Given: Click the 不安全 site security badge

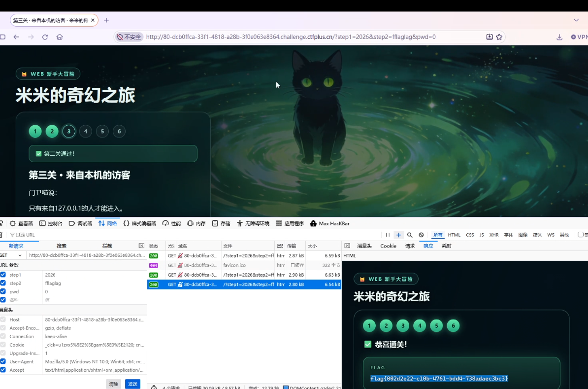Looking at the screenshot, I should click(129, 37).
